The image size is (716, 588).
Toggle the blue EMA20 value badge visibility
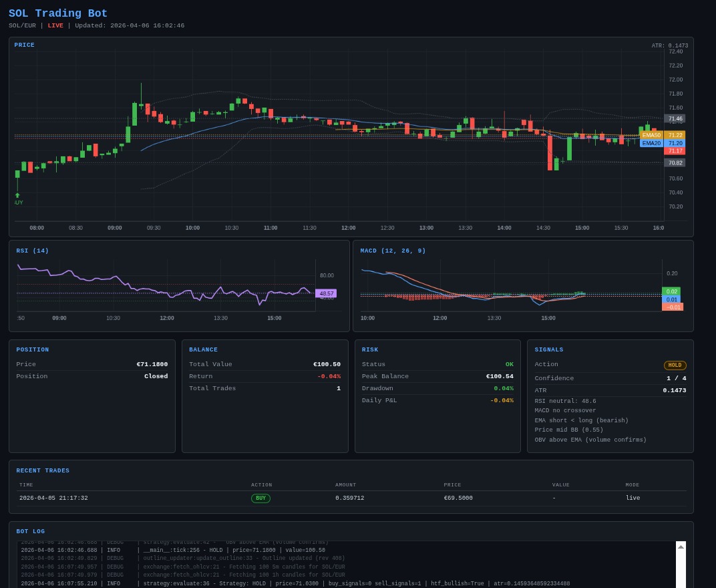pyautogui.click(x=675, y=143)
